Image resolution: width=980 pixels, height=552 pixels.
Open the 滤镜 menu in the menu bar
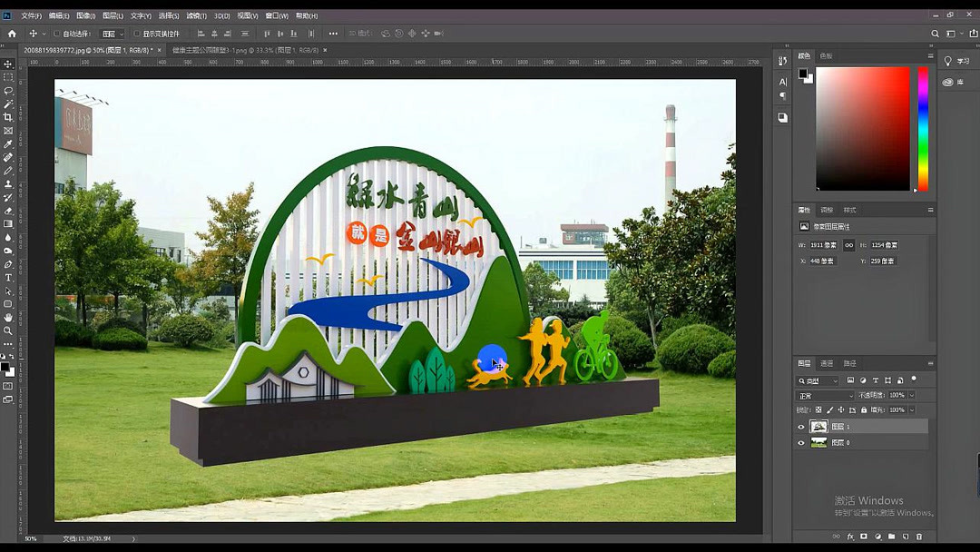point(198,15)
